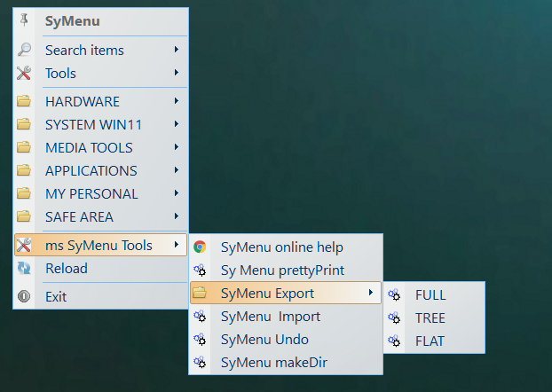Viewport: 552px width, 392px height.
Task: Click the gears icon beside FULL
Action: (394, 294)
